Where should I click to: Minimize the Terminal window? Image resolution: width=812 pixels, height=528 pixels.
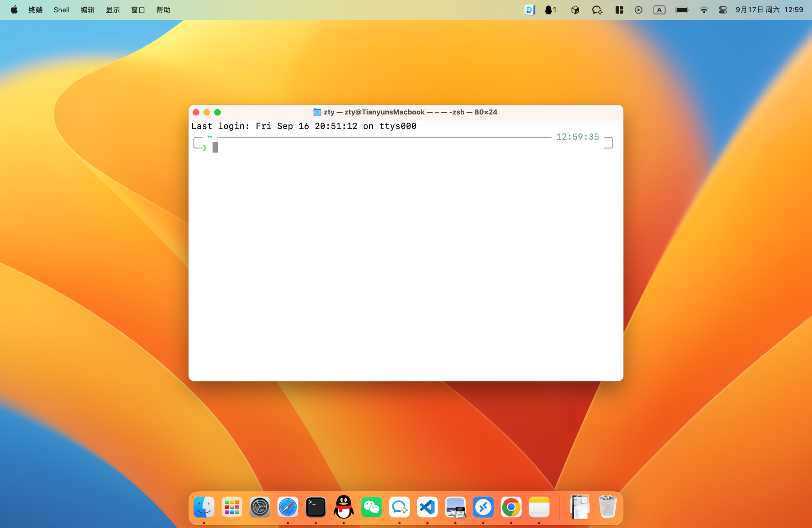click(x=207, y=112)
